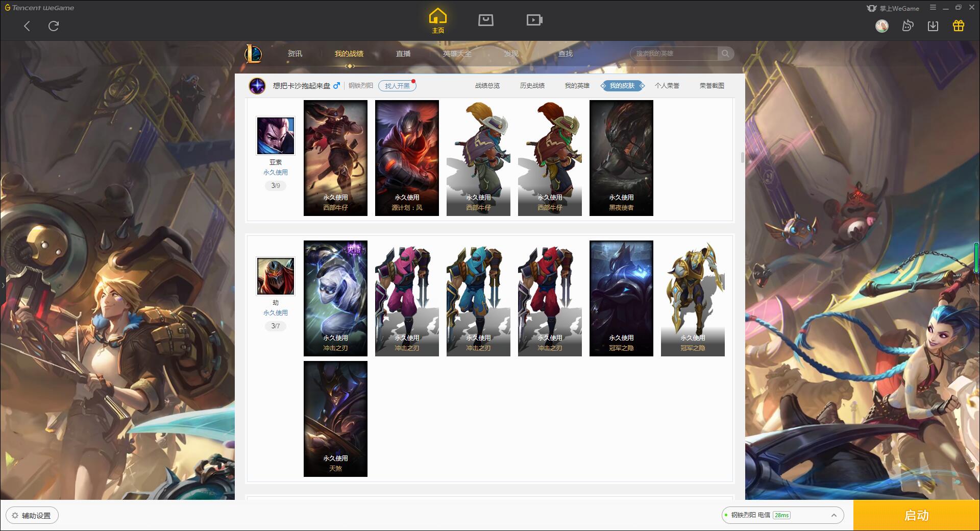This screenshot has height=531, width=980.
Task: Open 辅助设置 settings button
Action: [32, 516]
